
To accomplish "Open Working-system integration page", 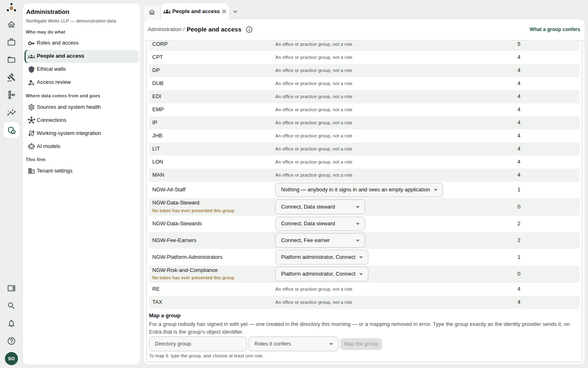I will [82, 133].
